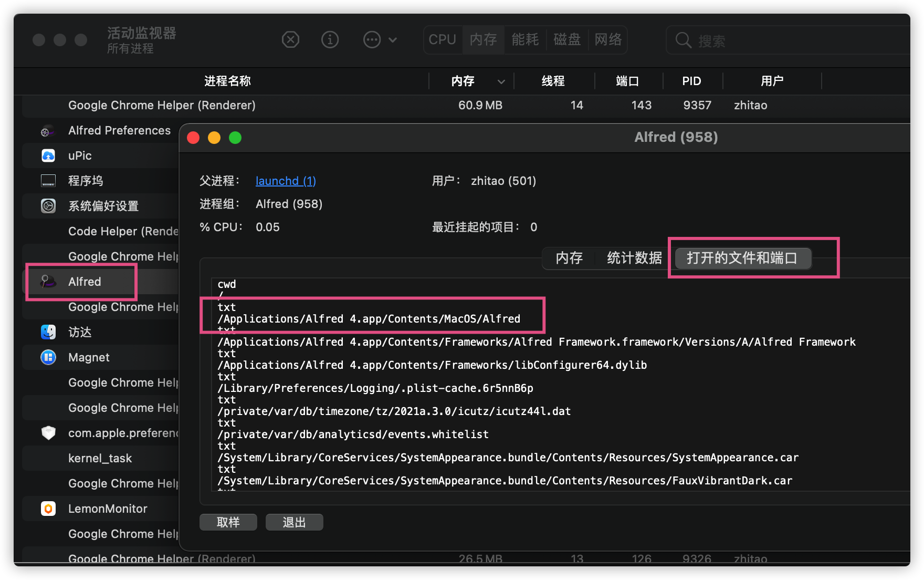Click the 程序坞 Dock icon
The width and height of the screenshot is (924, 580).
(48, 181)
